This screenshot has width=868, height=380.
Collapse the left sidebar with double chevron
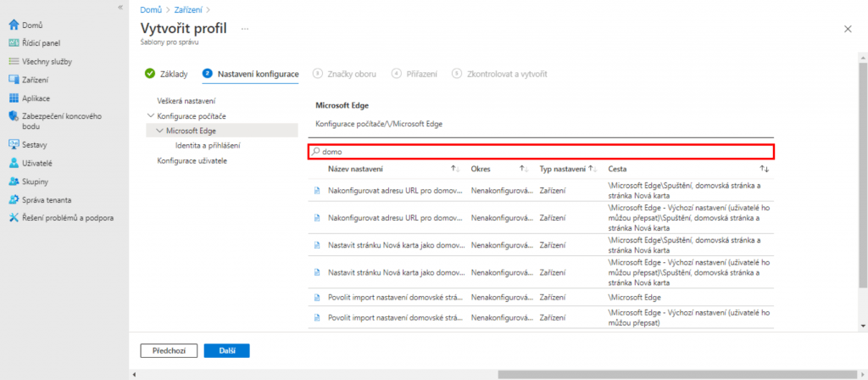[x=120, y=7]
